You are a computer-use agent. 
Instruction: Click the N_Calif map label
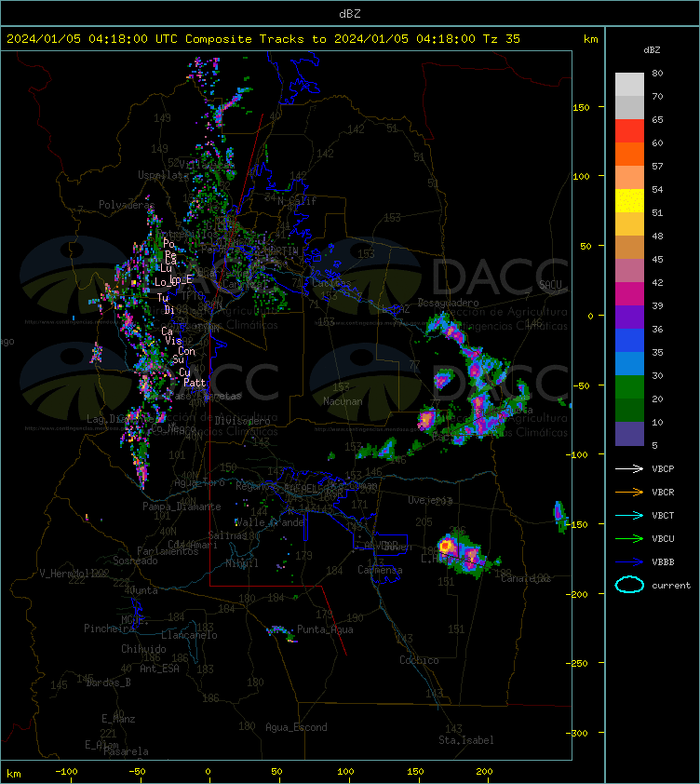[x=297, y=200]
